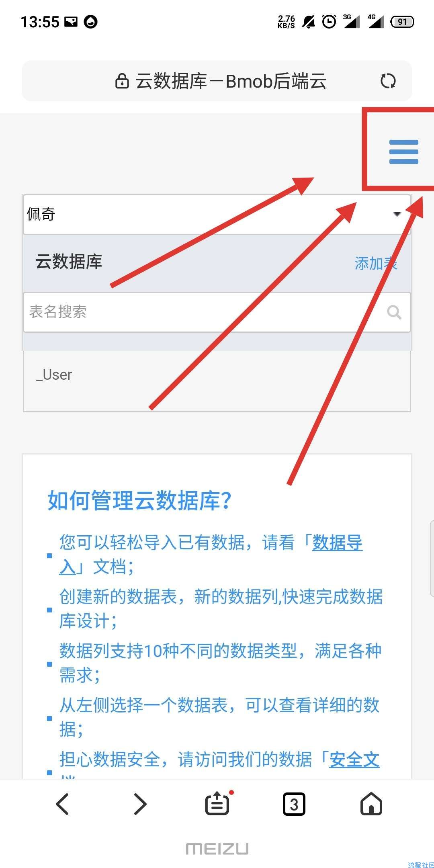The height and width of the screenshot is (868, 434).
Task: Open the browser share menu icon
Action: tap(217, 803)
